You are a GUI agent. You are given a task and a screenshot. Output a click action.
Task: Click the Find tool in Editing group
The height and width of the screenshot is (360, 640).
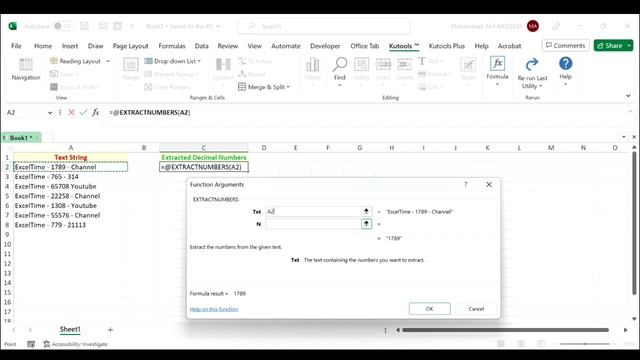coord(340,68)
